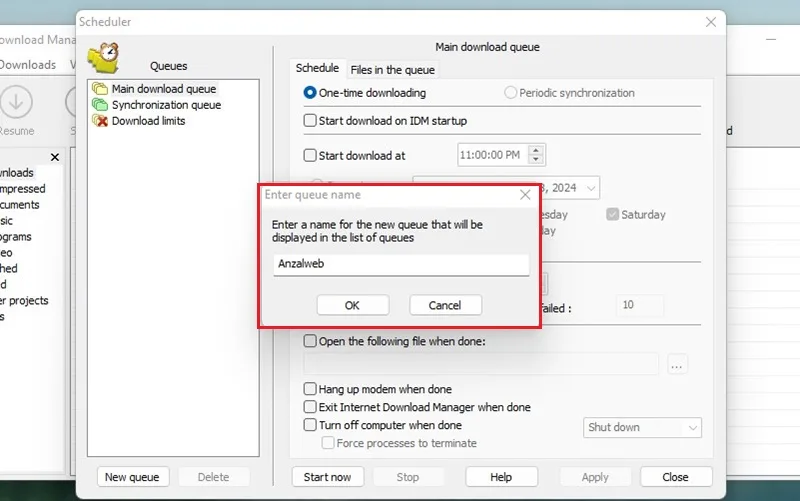Check the Start download at option
The width and height of the screenshot is (800, 501).
point(310,155)
